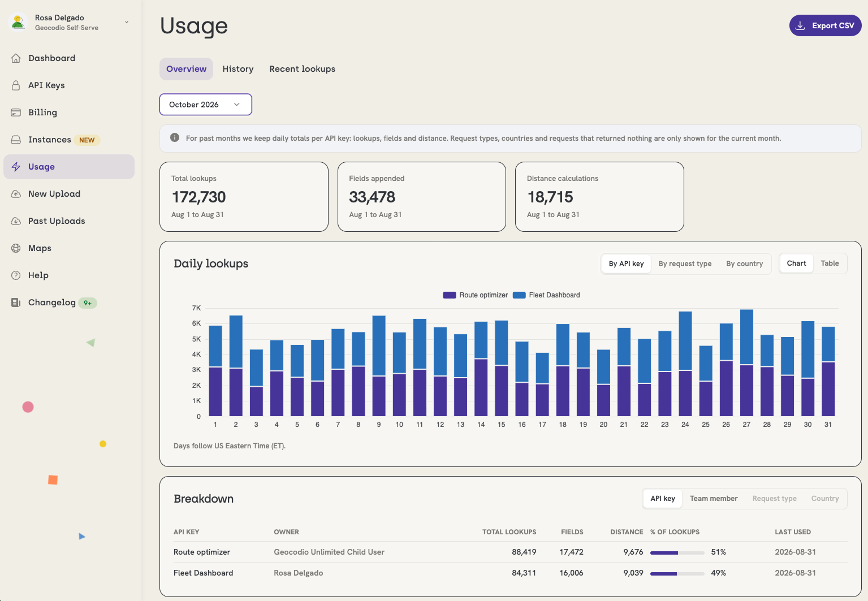Image resolution: width=868 pixels, height=601 pixels.
Task: Open the October 2026 month dropdown
Action: (x=206, y=105)
